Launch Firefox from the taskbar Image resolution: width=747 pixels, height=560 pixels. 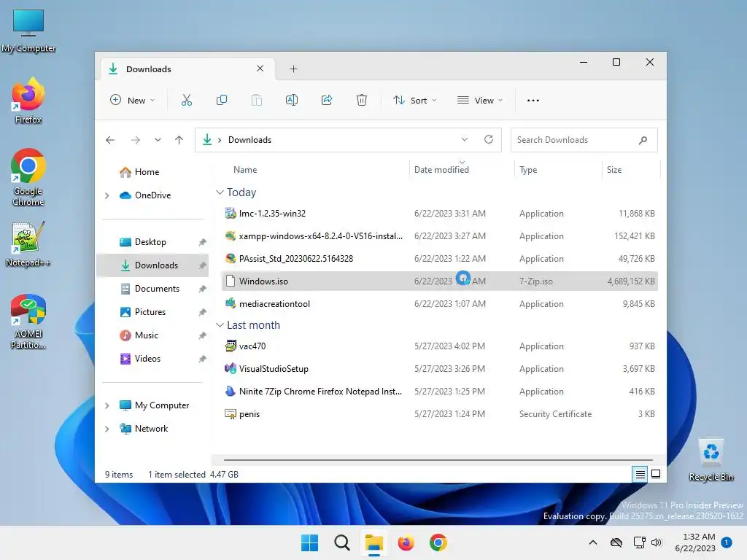406,542
